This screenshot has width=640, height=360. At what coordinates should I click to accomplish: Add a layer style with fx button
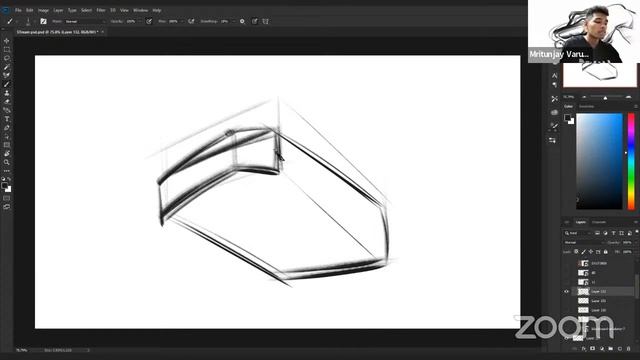584,349
